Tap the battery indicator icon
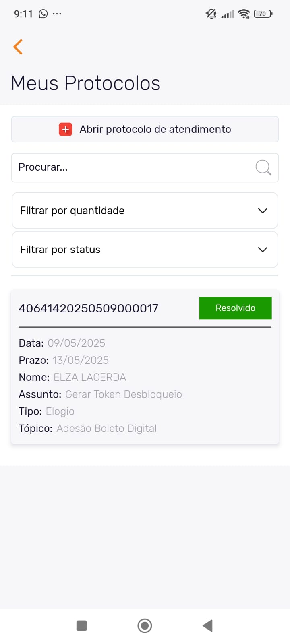Image resolution: width=290 pixels, height=644 pixels. [x=263, y=14]
